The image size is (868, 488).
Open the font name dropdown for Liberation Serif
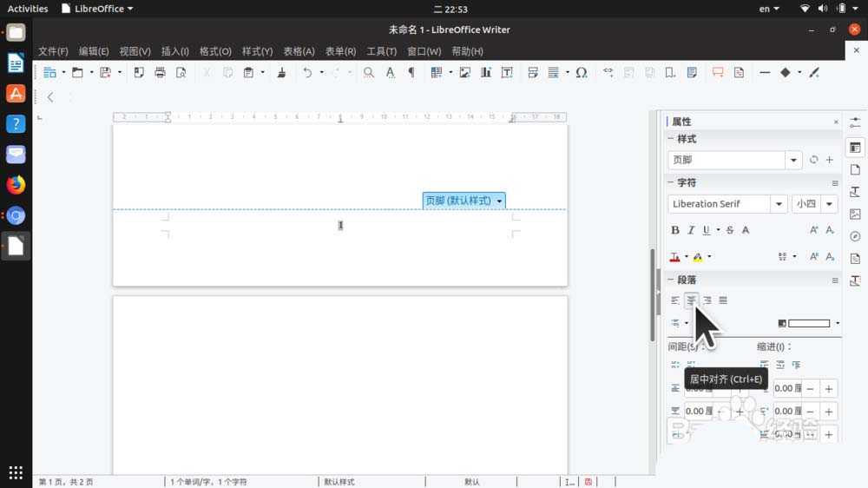[779, 204]
